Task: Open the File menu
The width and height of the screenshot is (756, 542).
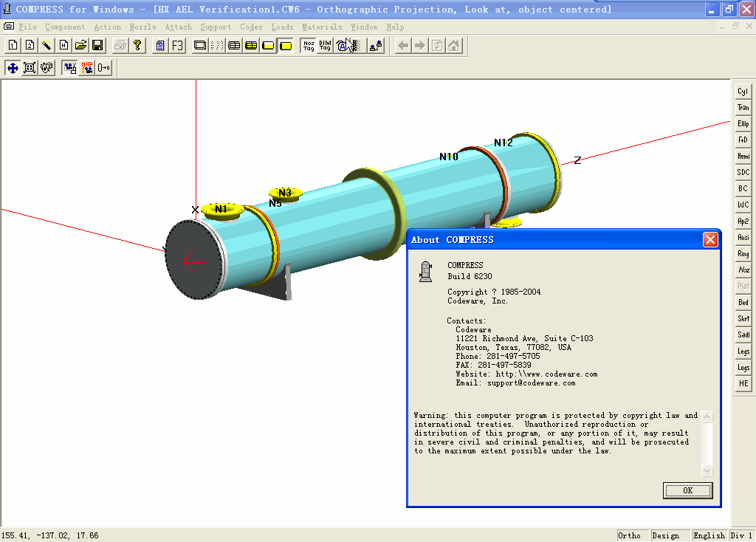Action: [27, 27]
